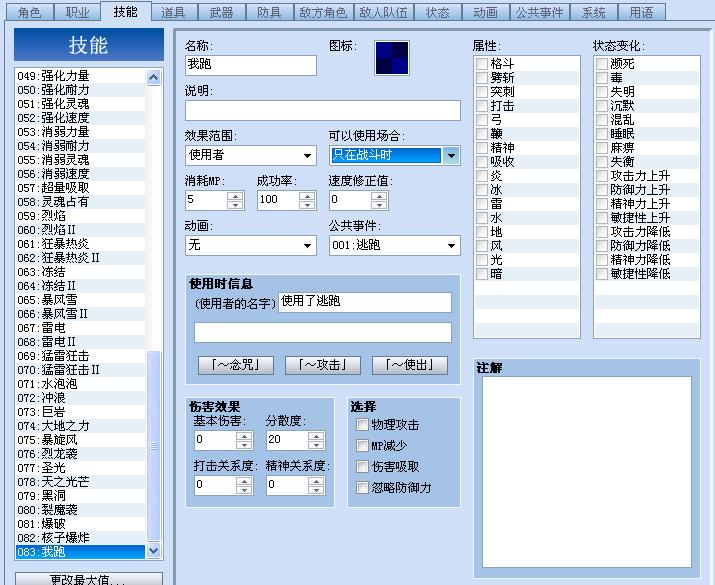Open the 公共事件 tab
The height and width of the screenshot is (585, 715).
pos(539,12)
